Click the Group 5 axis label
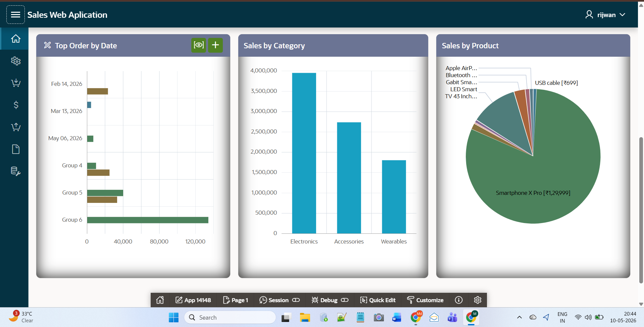 pyautogui.click(x=72, y=193)
